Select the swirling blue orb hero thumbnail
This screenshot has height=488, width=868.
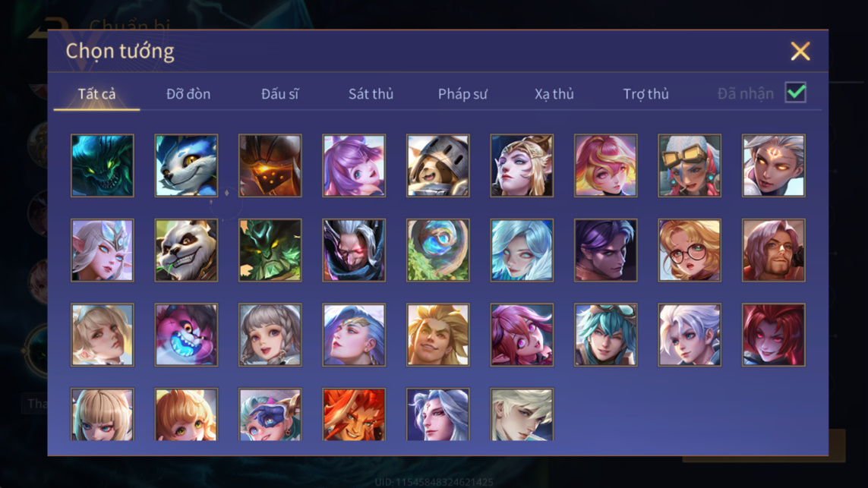438,250
